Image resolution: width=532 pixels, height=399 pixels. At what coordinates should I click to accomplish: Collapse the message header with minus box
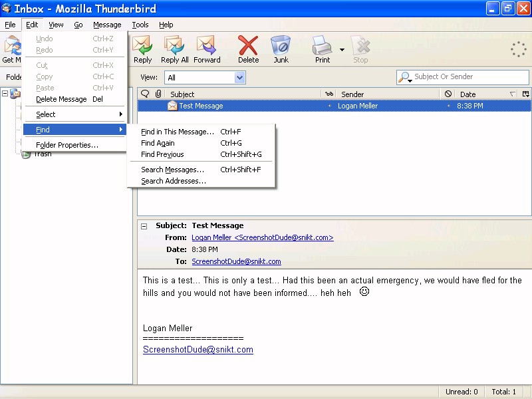pyautogui.click(x=144, y=226)
